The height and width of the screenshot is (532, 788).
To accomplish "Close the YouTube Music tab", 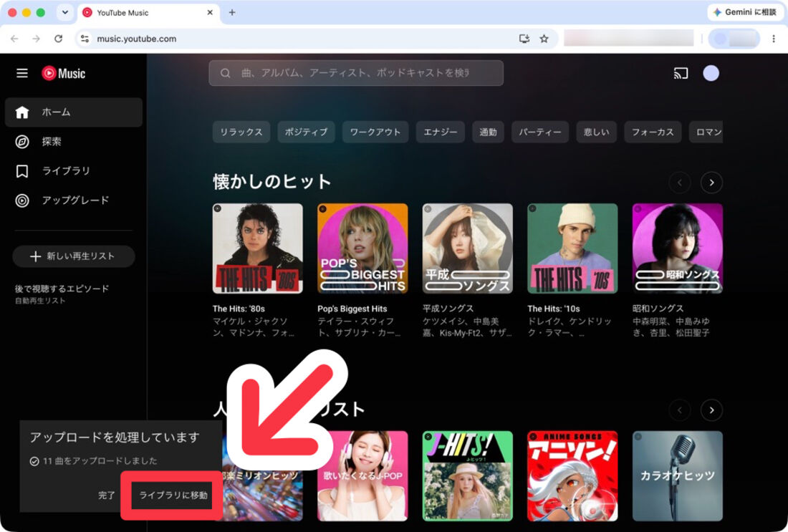I will (210, 13).
